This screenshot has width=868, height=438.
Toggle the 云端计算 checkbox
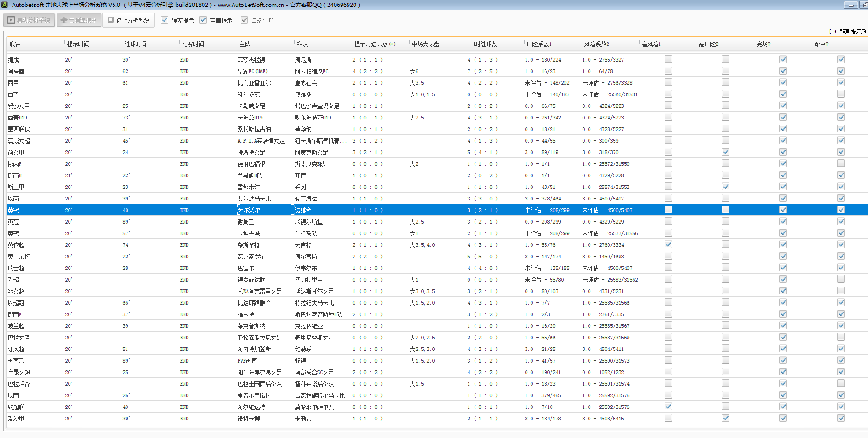244,20
